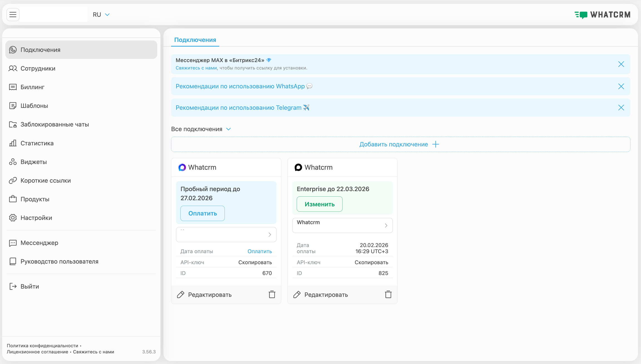The image size is (641, 364).
Task: Click the Шаблоны document icon
Action: [x=13, y=106]
